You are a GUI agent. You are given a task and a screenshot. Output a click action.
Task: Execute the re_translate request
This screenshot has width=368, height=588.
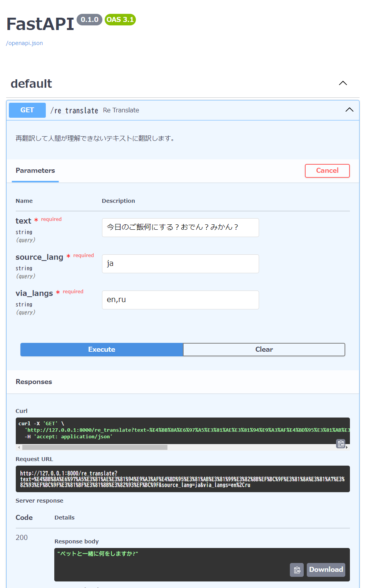[x=102, y=349]
